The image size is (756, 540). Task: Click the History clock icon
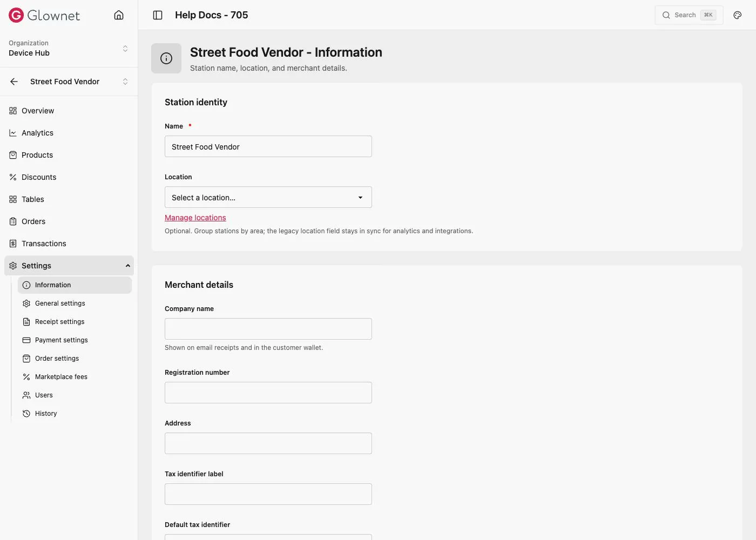26,414
